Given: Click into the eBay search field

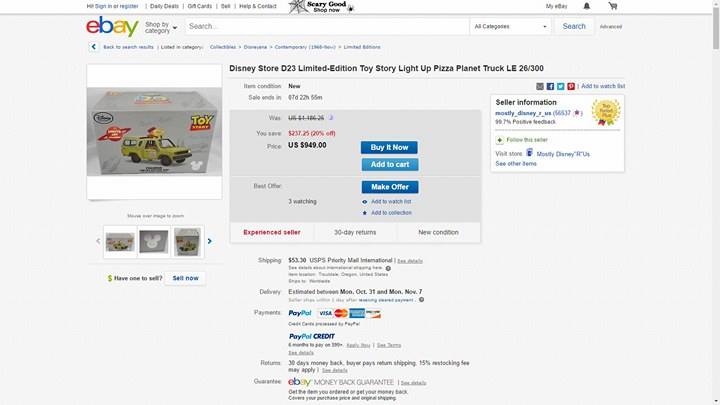Looking at the screenshot, I should [x=325, y=27].
